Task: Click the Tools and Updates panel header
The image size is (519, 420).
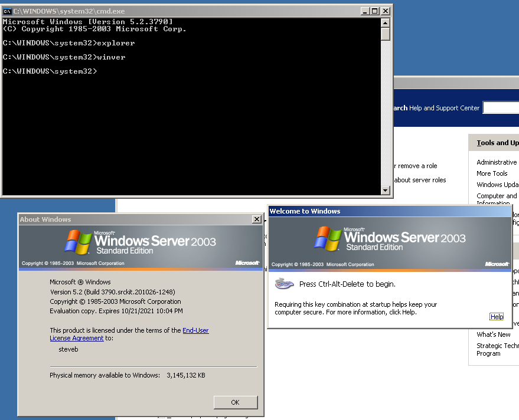Action: pyautogui.click(x=494, y=143)
